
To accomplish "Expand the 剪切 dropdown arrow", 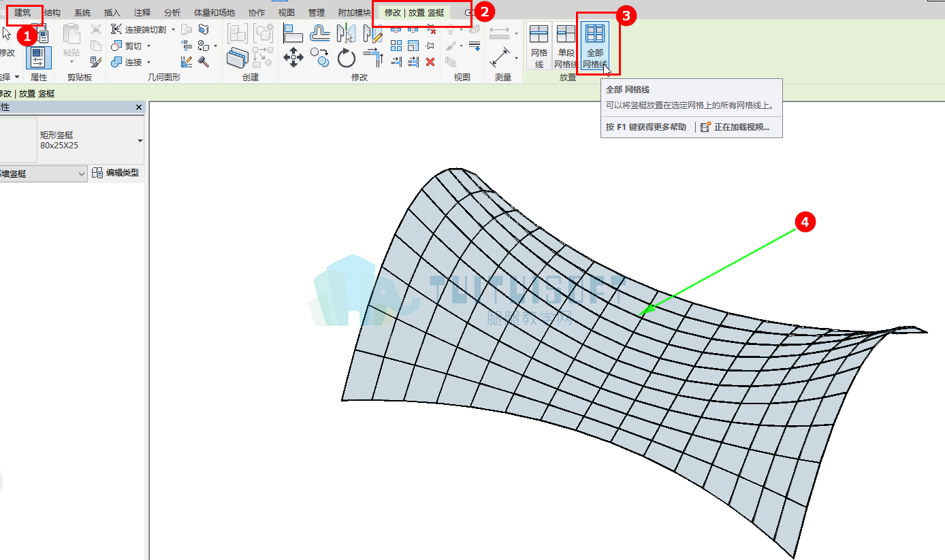I will pos(148,46).
